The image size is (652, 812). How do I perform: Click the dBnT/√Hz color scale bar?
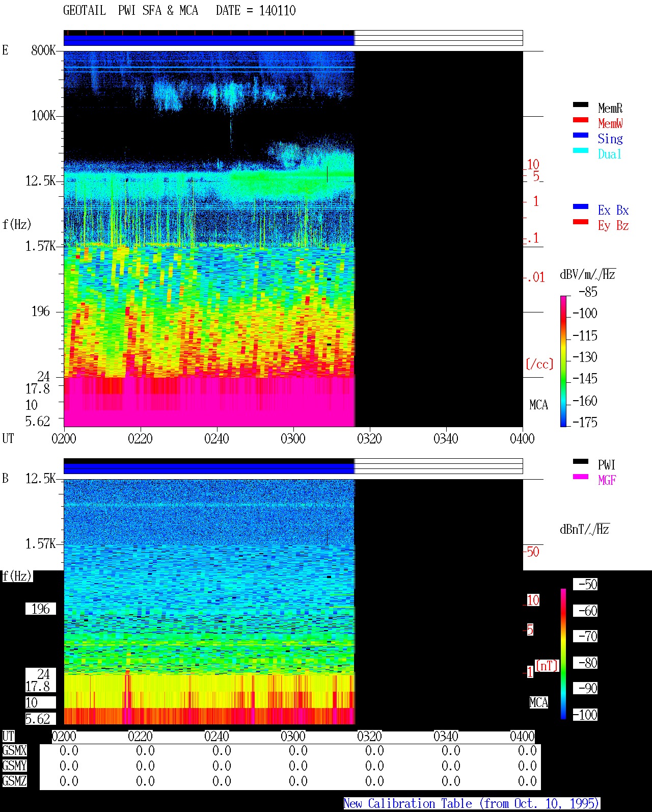click(563, 654)
